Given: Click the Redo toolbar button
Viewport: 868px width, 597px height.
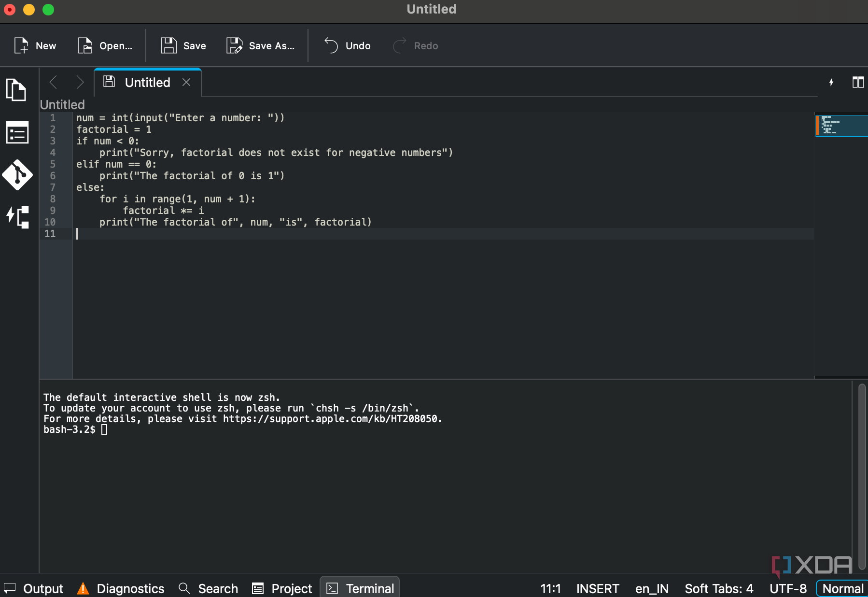Looking at the screenshot, I should click(415, 46).
